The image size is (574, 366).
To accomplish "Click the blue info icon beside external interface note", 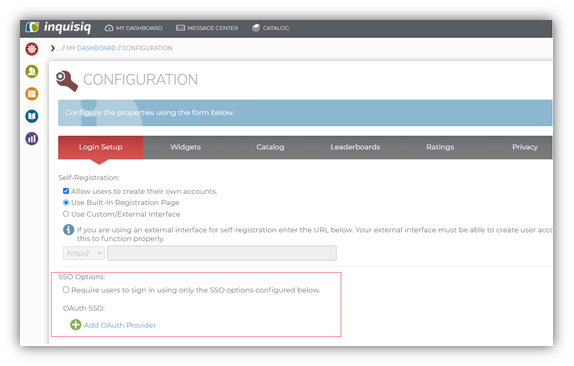I will (x=68, y=229).
